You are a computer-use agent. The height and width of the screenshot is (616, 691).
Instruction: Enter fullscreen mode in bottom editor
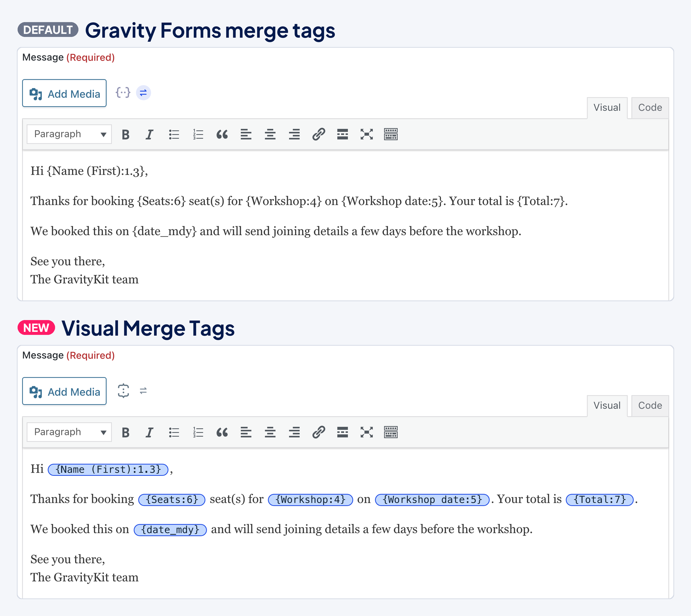click(x=367, y=432)
